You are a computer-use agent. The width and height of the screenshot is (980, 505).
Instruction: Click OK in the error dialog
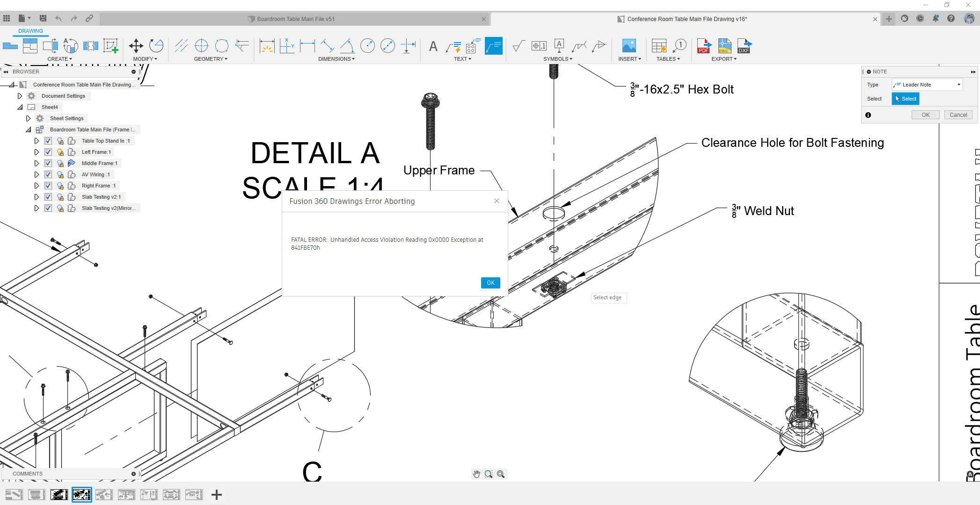pos(490,283)
